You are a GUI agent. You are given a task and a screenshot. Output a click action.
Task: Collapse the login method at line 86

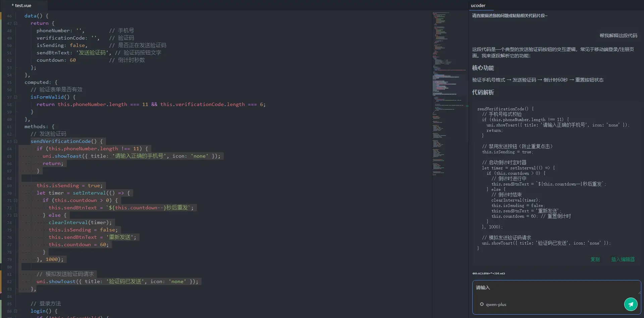pos(15,311)
